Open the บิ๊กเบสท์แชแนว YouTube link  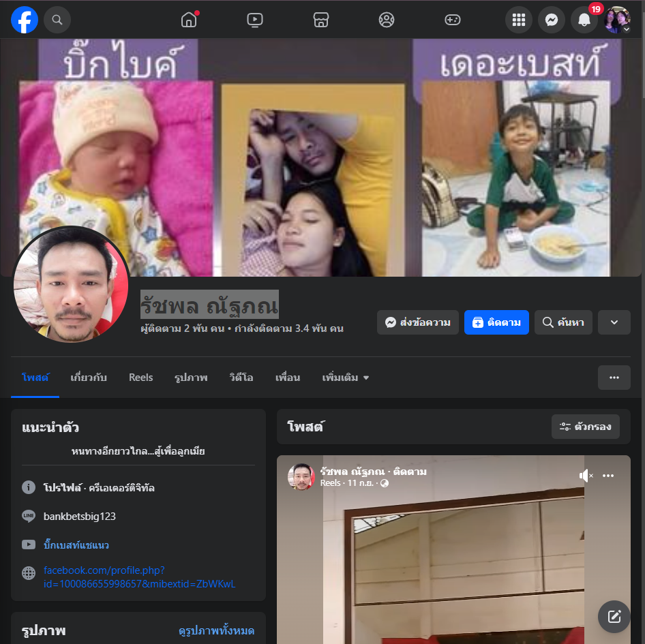pyautogui.click(x=76, y=545)
